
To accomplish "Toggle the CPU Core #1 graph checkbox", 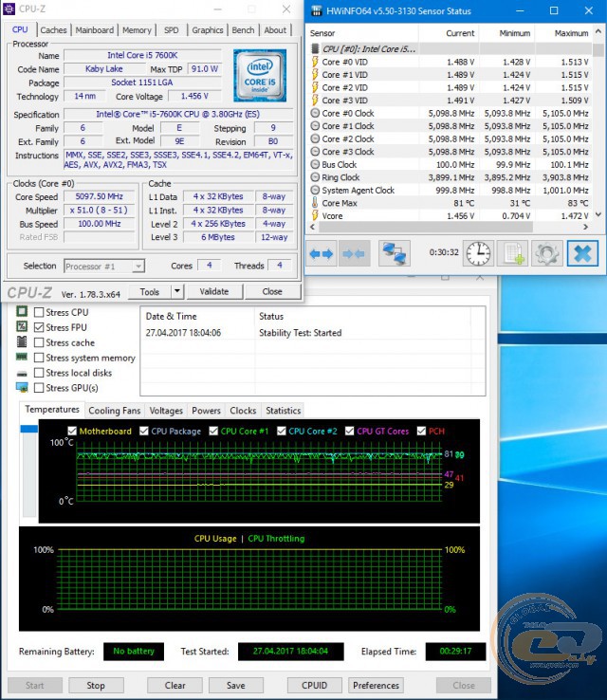I will [x=213, y=431].
